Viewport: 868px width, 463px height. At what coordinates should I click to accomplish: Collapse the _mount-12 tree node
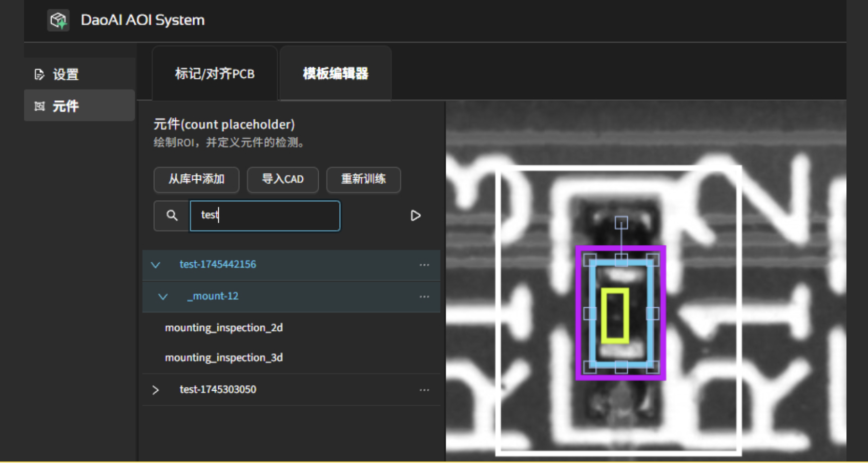tap(162, 297)
